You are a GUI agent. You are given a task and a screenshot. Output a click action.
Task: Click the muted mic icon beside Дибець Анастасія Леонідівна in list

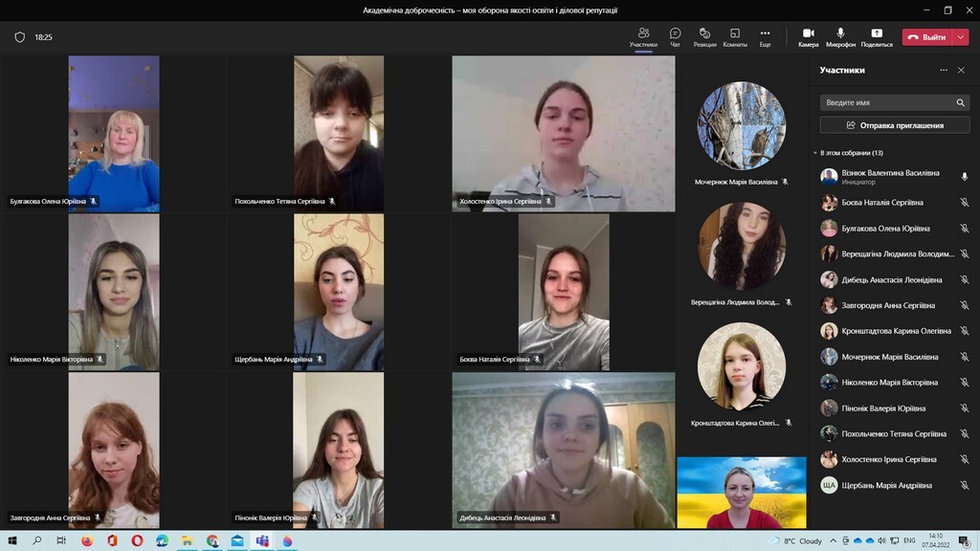coord(965,279)
